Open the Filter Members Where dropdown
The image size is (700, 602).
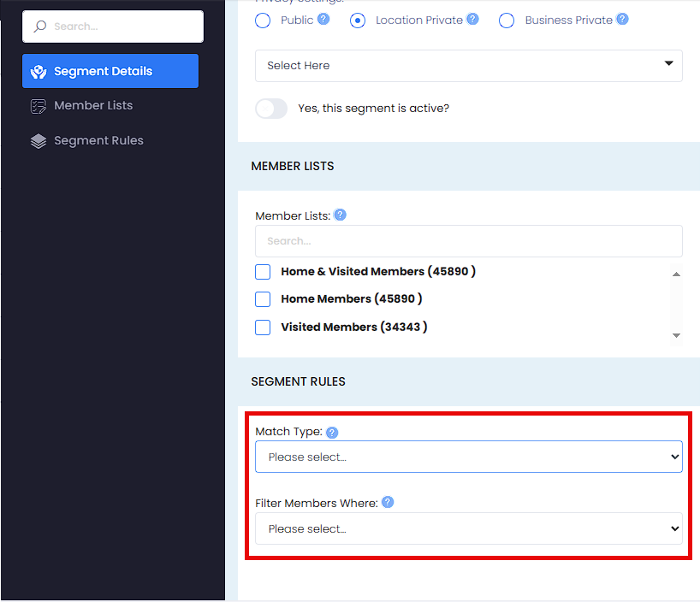point(469,528)
